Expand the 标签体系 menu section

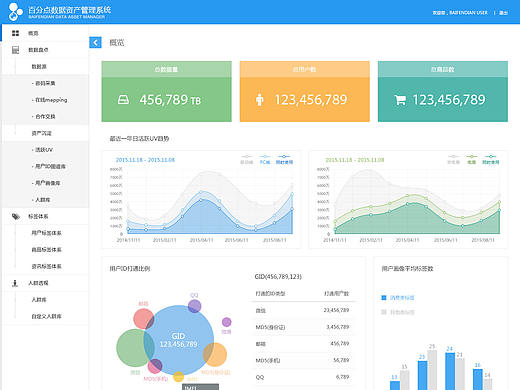click(45, 216)
